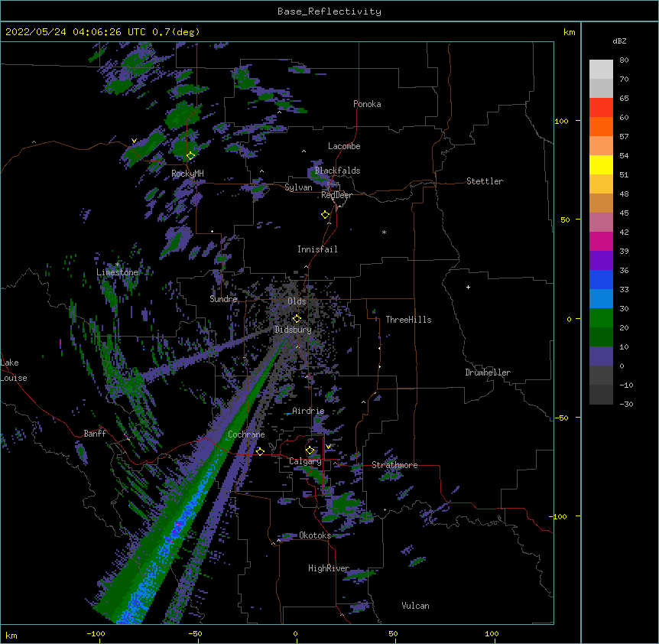This screenshot has height=644, width=659.
Task: Click the white plus marker north of Drumheller
Action: [x=468, y=287]
